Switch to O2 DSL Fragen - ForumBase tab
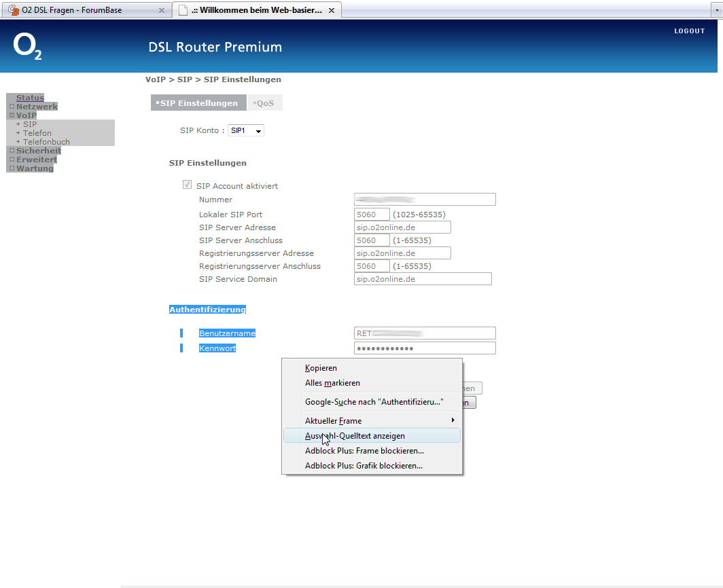 click(x=86, y=10)
